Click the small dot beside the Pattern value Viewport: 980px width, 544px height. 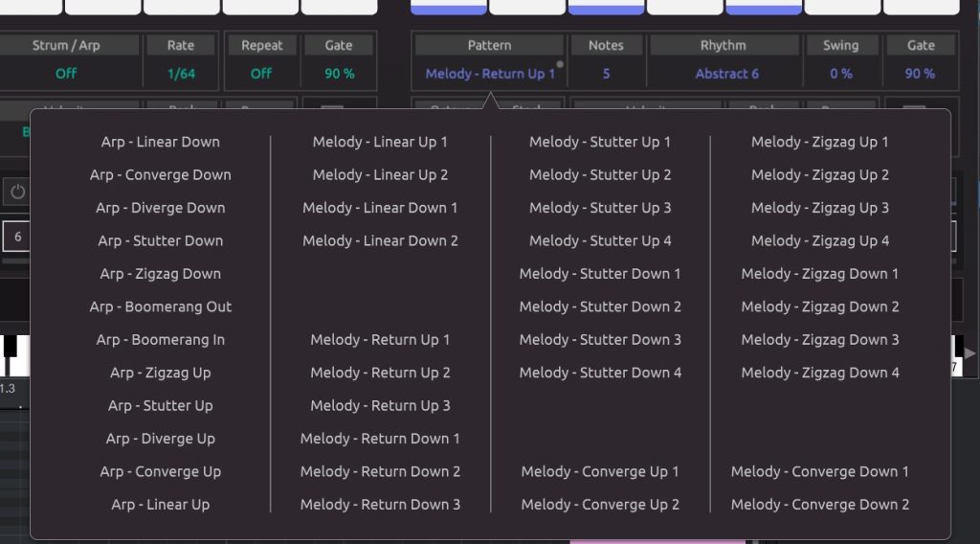point(561,66)
